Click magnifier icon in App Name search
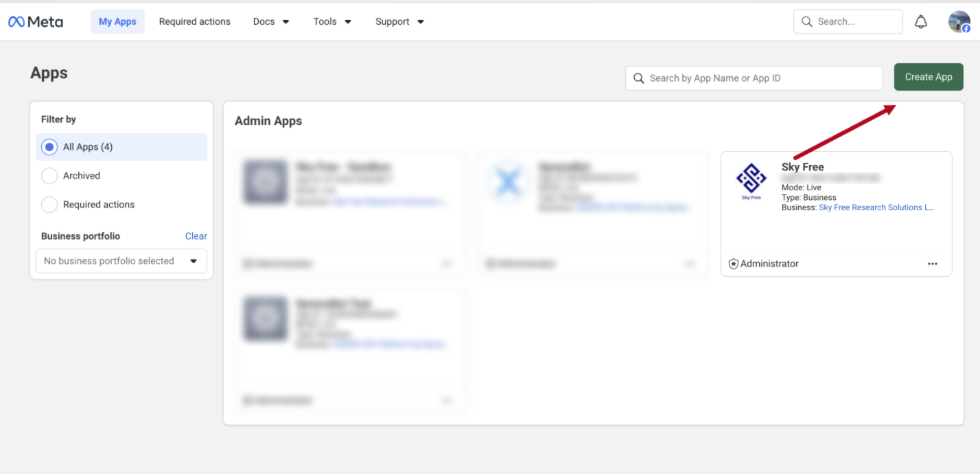The image size is (980, 474). (x=638, y=78)
